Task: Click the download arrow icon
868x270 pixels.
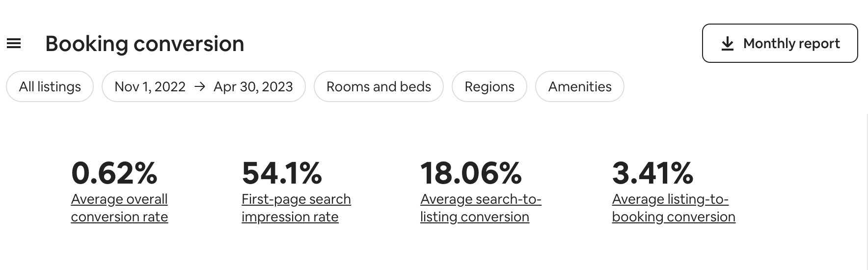Action: (728, 44)
